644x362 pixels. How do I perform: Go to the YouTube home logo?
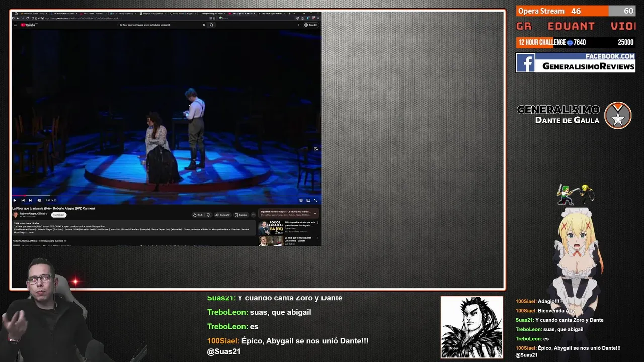click(28, 25)
